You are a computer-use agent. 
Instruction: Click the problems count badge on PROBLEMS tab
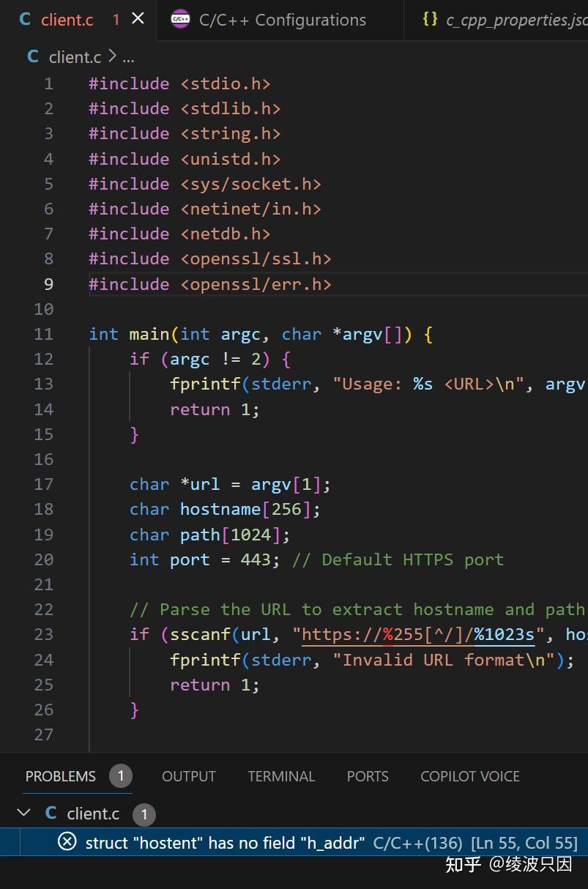point(121,776)
